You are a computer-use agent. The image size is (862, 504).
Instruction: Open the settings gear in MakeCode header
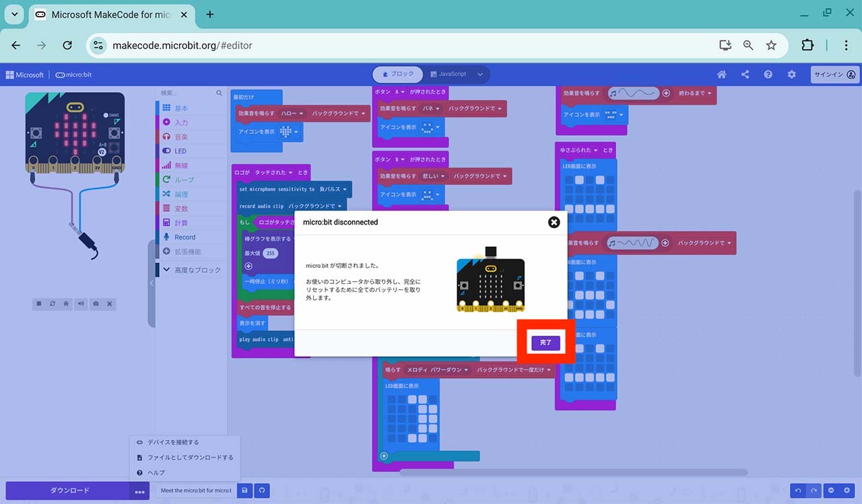[x=791, y=75]
